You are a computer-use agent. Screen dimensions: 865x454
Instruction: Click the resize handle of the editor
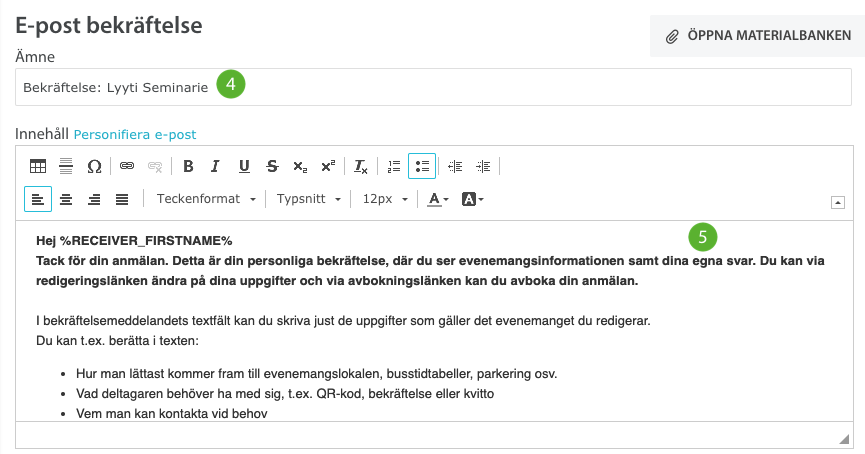point(844,439)
